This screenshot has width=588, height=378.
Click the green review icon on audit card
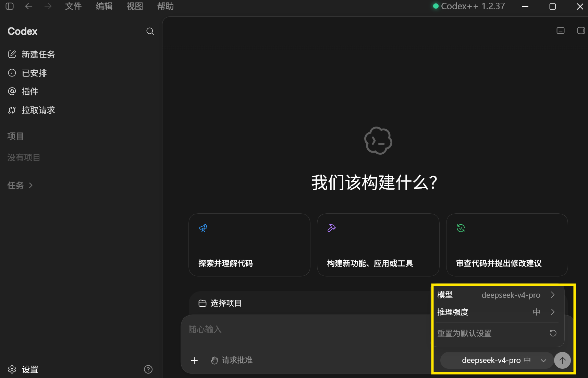461,228
